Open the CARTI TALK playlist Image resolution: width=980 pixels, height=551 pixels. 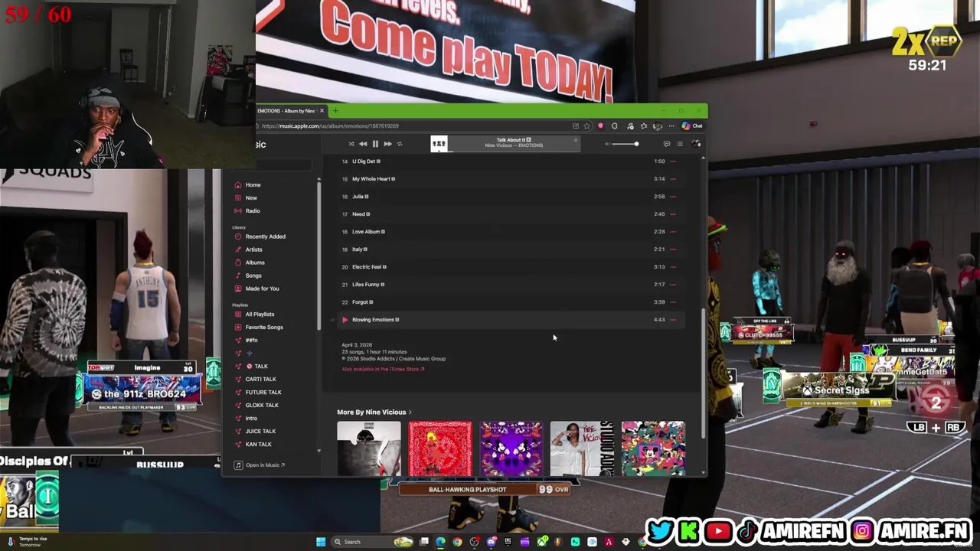[x=260, y=379]
